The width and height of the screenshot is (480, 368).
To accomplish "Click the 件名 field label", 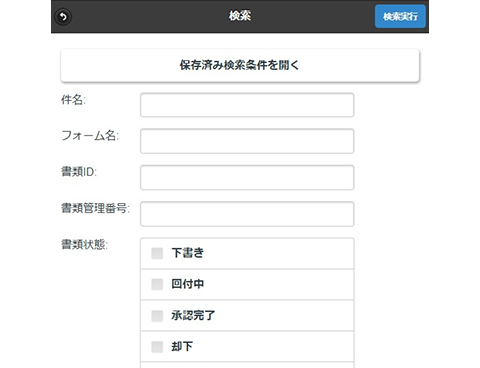I will pos(73,99).
